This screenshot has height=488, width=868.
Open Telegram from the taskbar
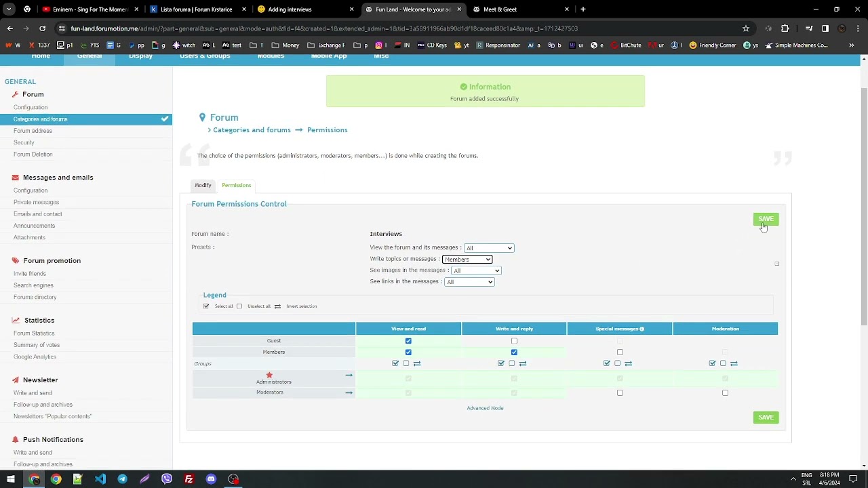122,479
